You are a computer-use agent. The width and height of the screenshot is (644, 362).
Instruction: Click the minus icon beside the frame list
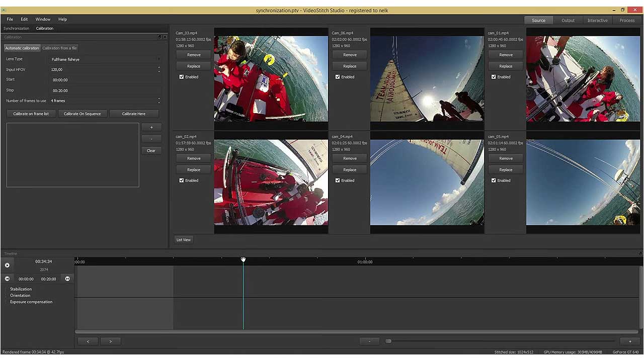click(x=151, y=138)
